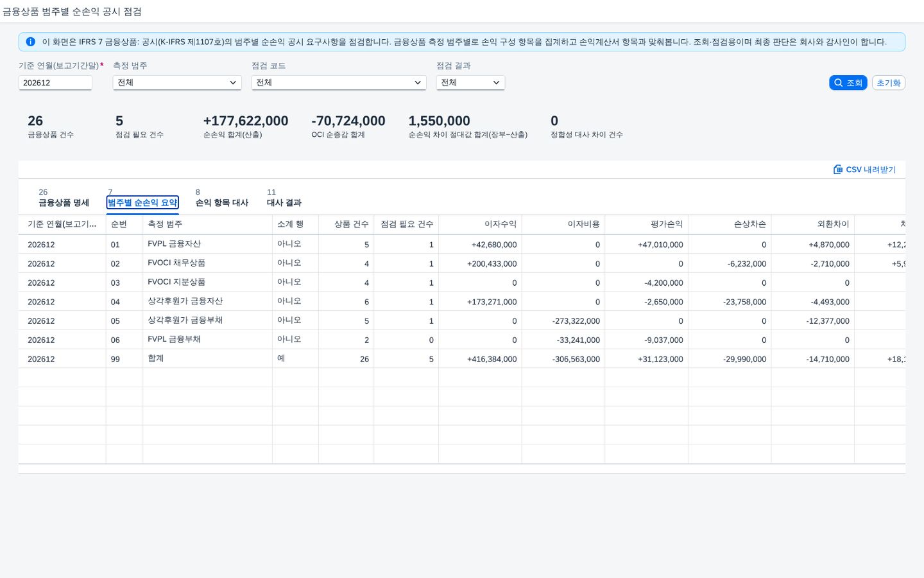Click the -273,322,000 interest expense value
Image resolution: width=924 pixels, height=578 pixels.
pos(576,321)
